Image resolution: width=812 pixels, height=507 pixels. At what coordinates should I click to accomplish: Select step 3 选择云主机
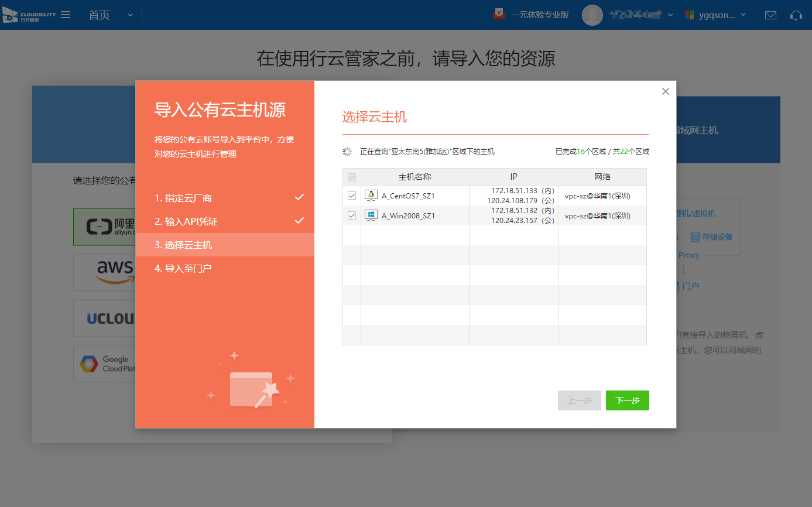pyautogui.click(x=183, y=245)
